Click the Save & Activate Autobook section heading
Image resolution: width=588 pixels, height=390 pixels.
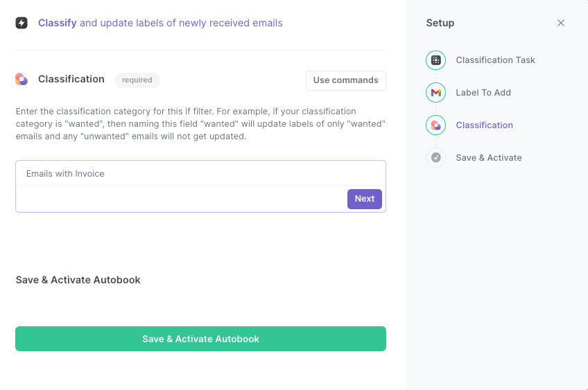pos(78,280)
